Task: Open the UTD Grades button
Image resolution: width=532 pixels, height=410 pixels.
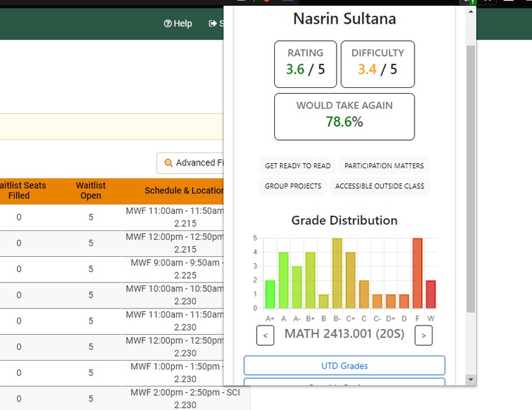Action: tap(344, 366)
